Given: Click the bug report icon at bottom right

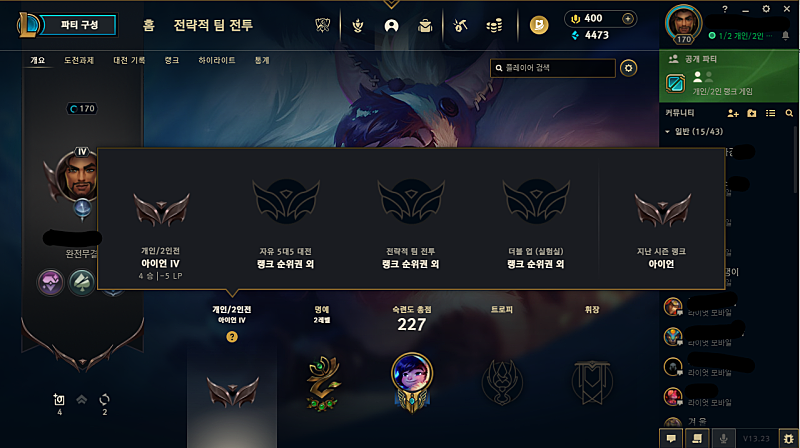Looking at the screenshot, I should [788, 438].
